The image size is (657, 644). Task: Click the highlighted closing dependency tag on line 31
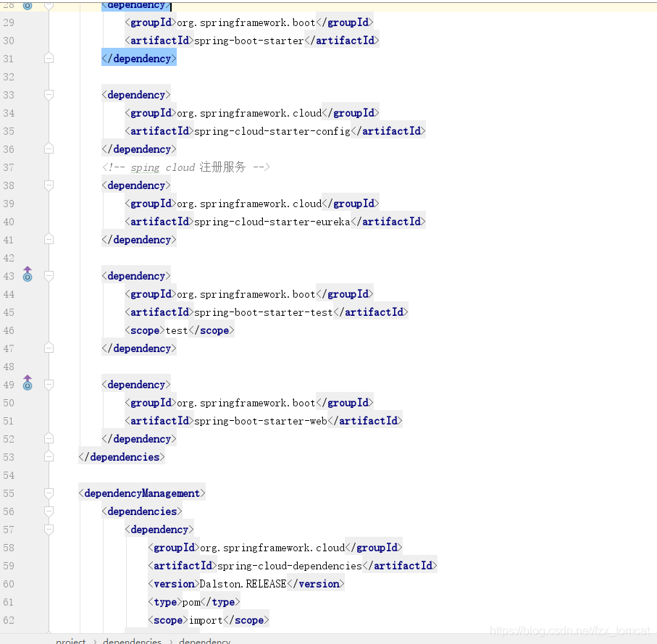(x=138, y=59)
